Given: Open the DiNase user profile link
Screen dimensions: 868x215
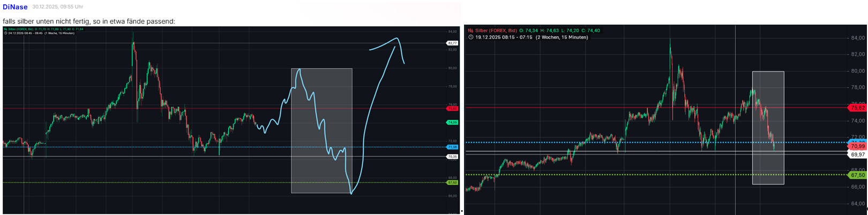Looking at the screenshot, I should [x=15, y=7].
